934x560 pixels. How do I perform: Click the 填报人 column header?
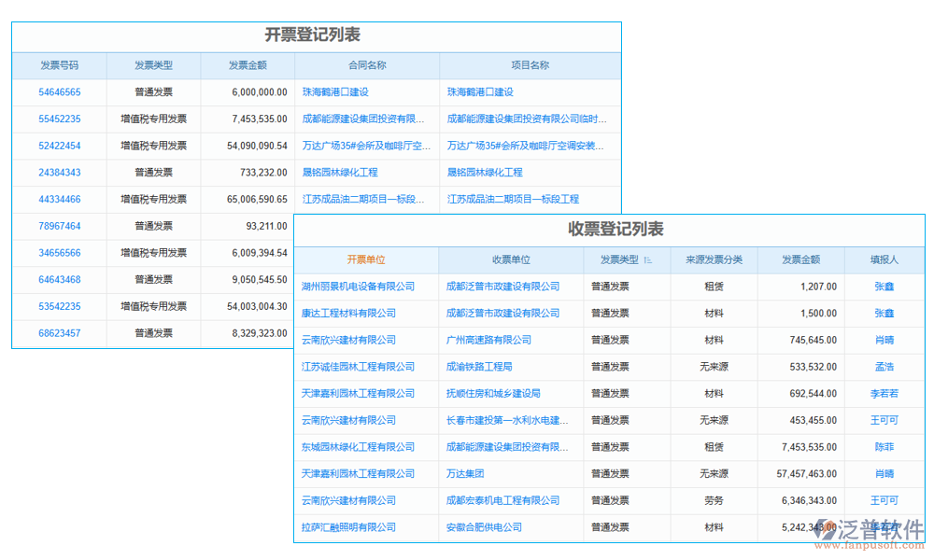(x=883, y=259)
